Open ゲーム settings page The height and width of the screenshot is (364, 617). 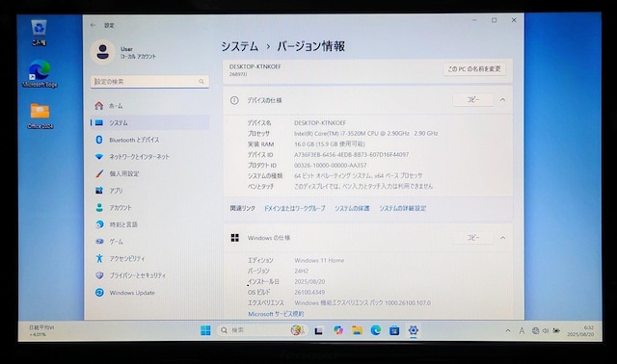(x=150, y=242)
